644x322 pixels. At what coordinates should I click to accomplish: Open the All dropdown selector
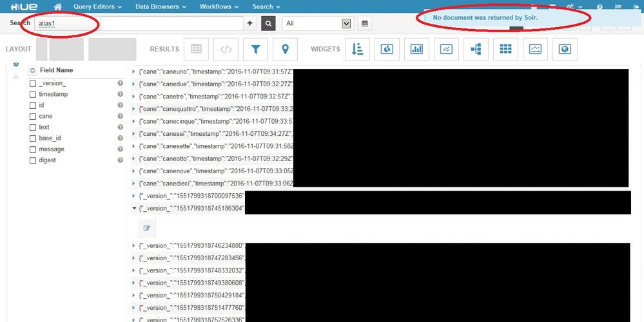(318, 23)
